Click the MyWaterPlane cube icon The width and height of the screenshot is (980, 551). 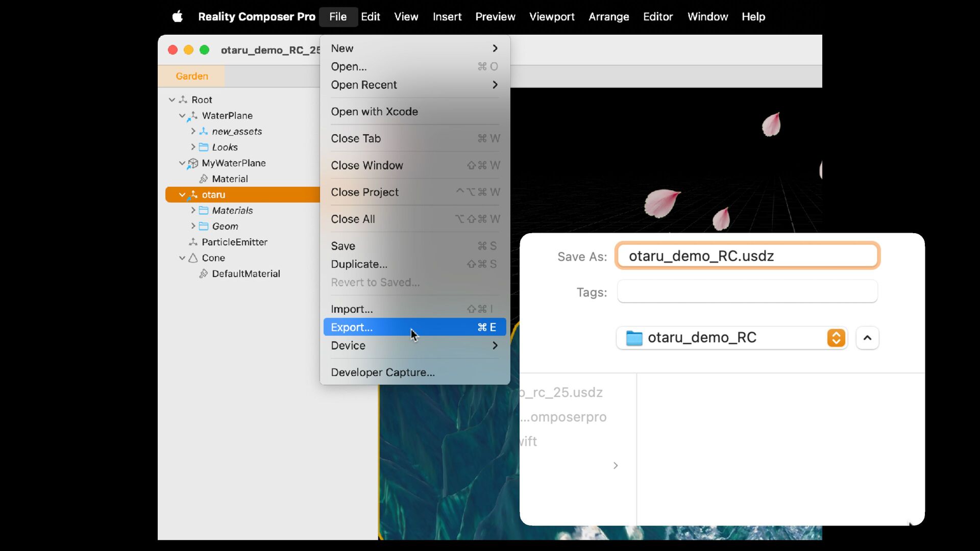click(192, 163)
